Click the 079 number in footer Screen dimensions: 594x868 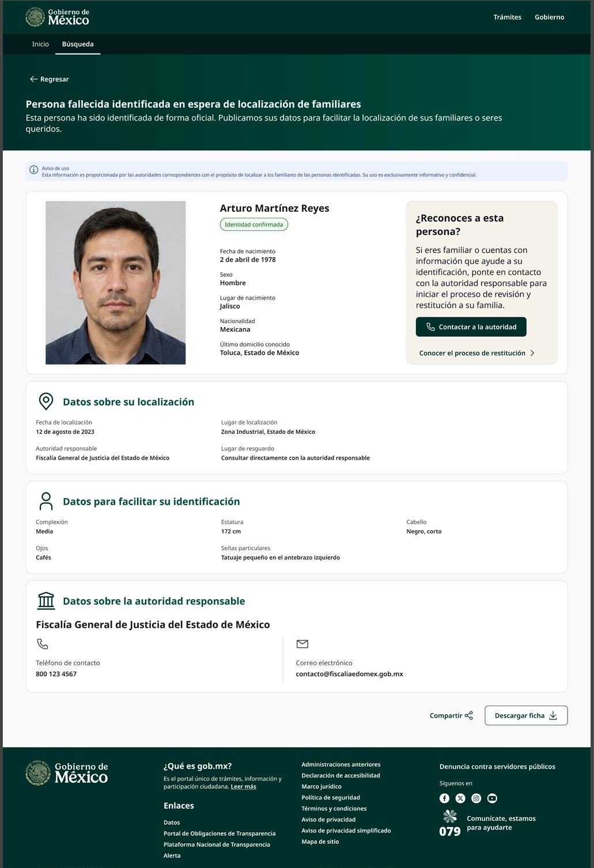click(x=450, y=831)
